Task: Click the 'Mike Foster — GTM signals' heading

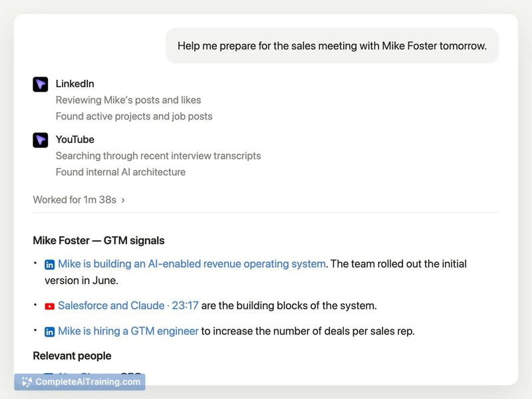Action: 98,241
